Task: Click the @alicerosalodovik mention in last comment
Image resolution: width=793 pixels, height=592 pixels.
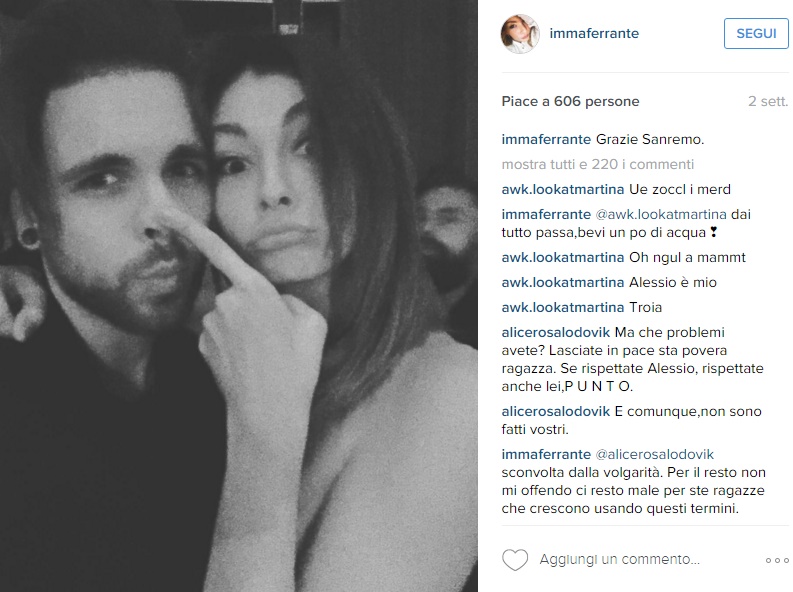Action: [x=655, y=454]
